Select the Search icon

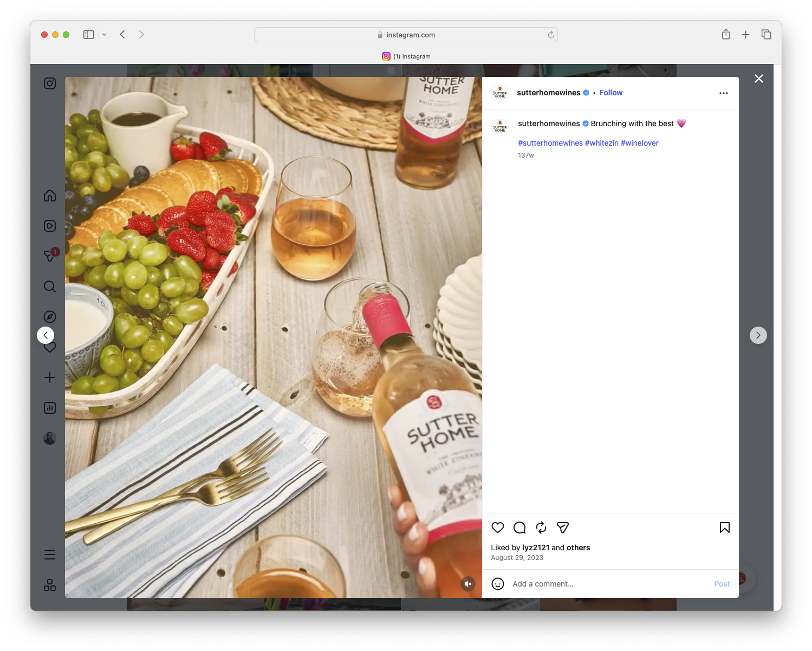(49, 287)
